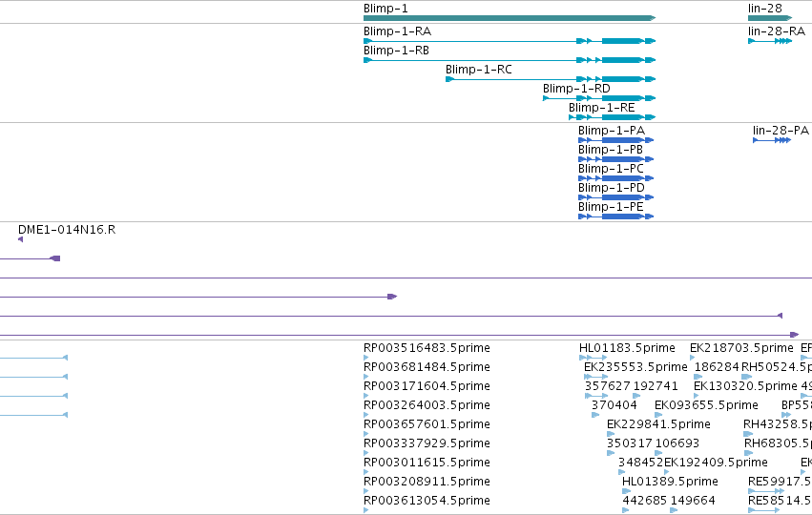The height and width of the screenshot is (515, 812).
Task: Select the 192741 feature label
Action: 656,386
